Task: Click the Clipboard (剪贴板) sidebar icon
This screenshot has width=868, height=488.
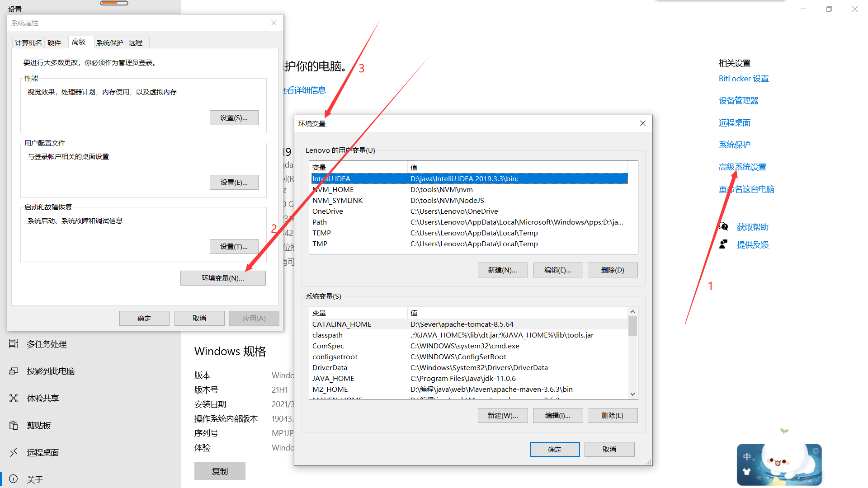Action: click(14, 425)
